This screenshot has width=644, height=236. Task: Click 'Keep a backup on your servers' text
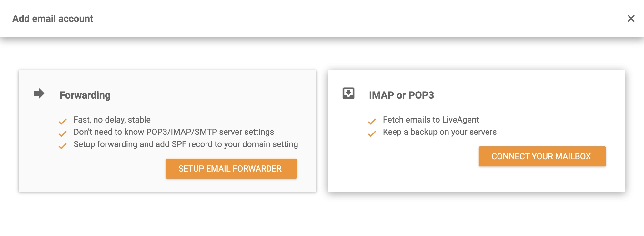pos(440,132)
